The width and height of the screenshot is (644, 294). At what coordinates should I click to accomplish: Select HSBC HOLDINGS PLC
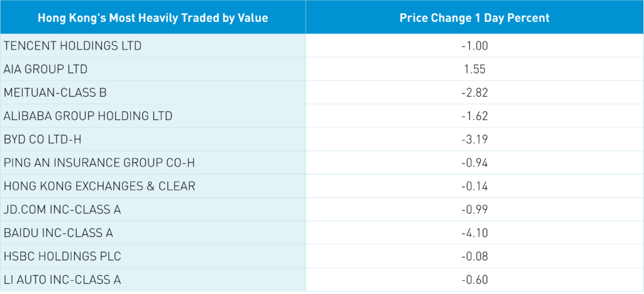pyautogui.click(x=62, y=256)
